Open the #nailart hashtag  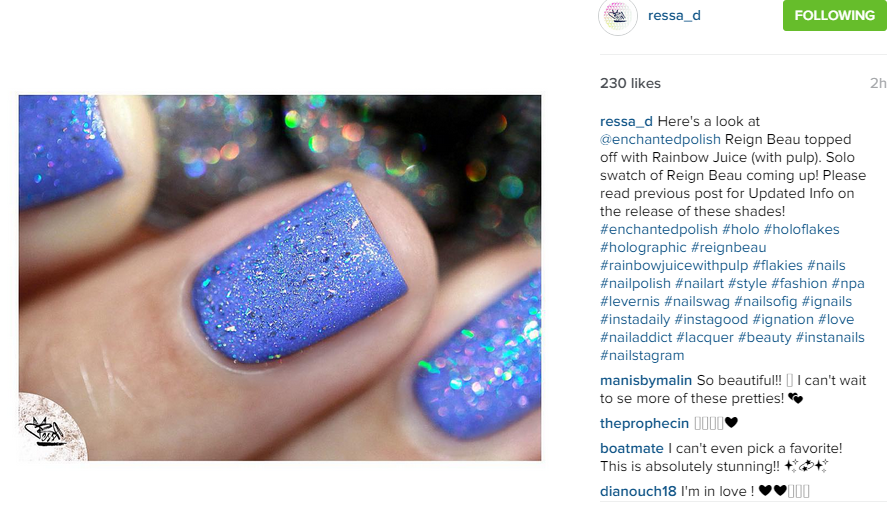(x=699, y=283)
